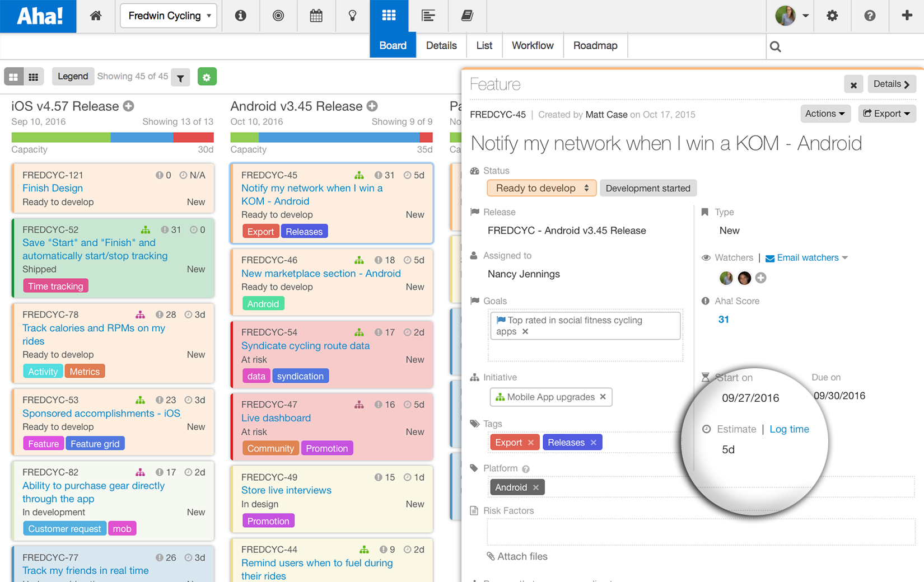Screen dimensions: 924x582
Task: Open the help question mark icon
Action: 870,16
